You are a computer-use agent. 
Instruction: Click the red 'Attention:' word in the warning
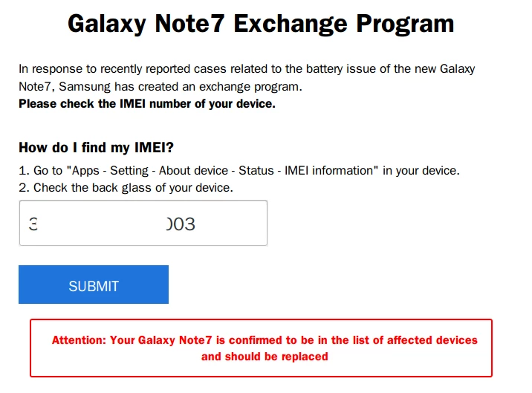click(x=79, y=340)
